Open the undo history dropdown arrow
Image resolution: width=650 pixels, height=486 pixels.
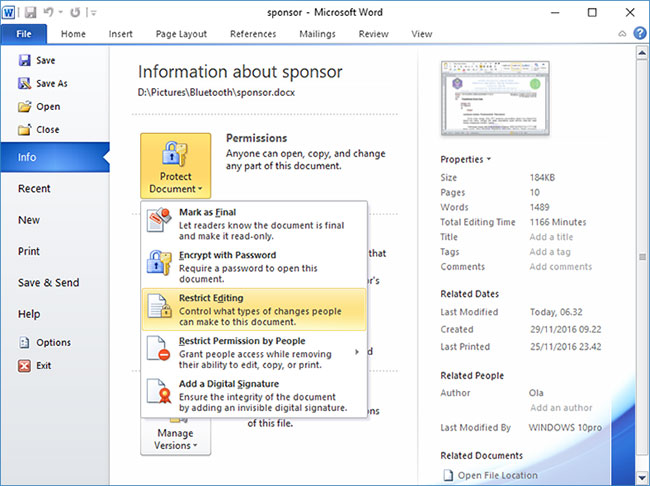coord(61,13)
